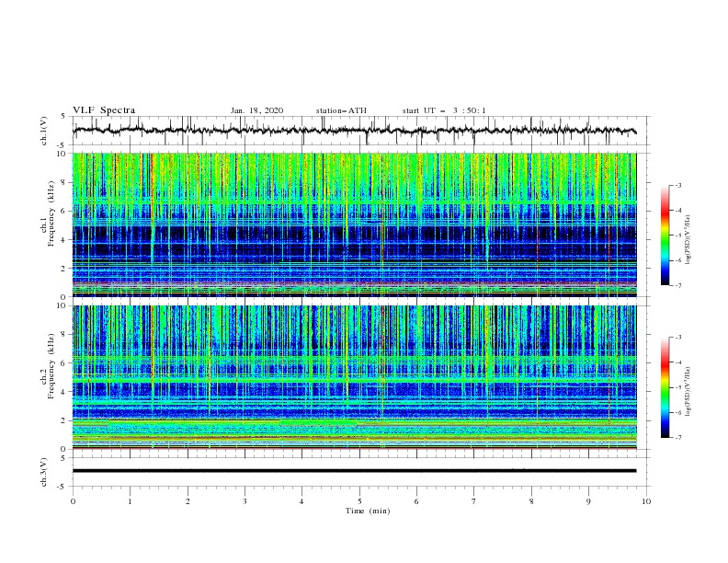
Task: Click the '4' kHz tick on ch.2 axis
Action: [x=64, y=392]
